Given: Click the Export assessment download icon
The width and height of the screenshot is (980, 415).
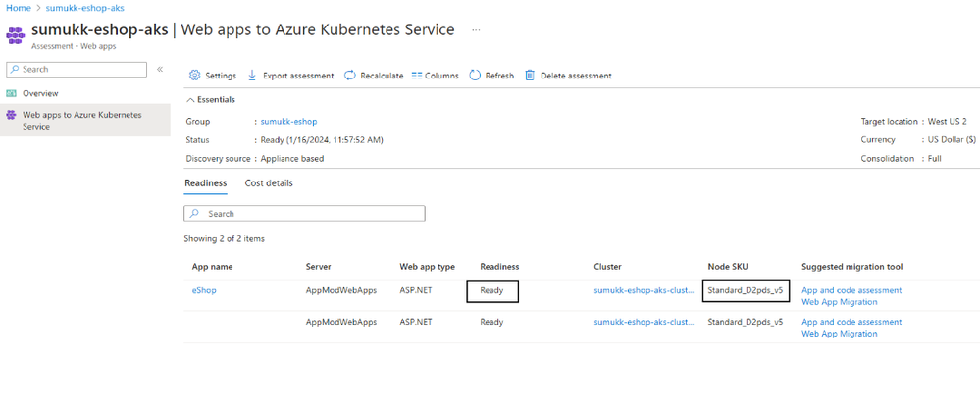Looking at the screenshot, I should point(252,75).
